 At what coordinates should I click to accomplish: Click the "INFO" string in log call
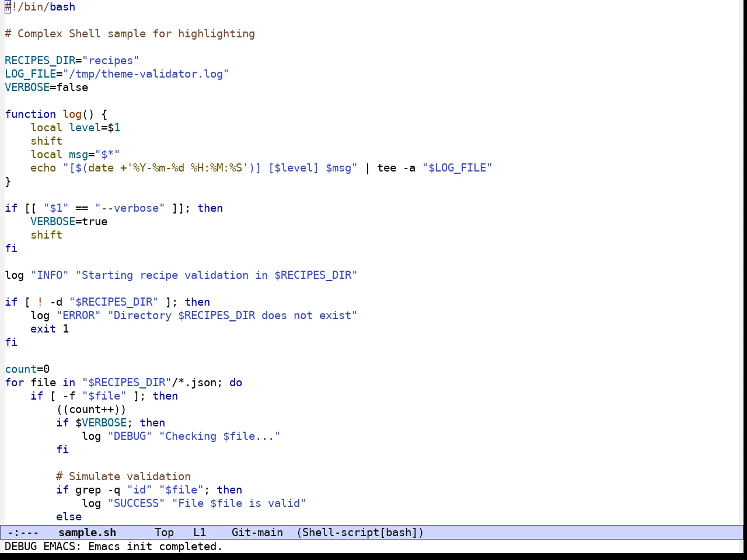[50, 275]
